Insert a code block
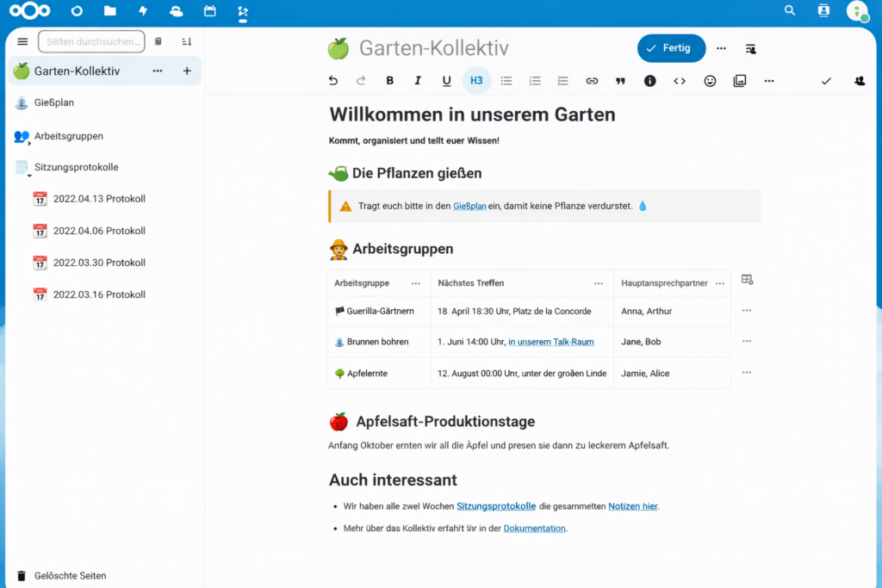The width and height of the screenshot is (882, 588). click(x=680, y=80)
